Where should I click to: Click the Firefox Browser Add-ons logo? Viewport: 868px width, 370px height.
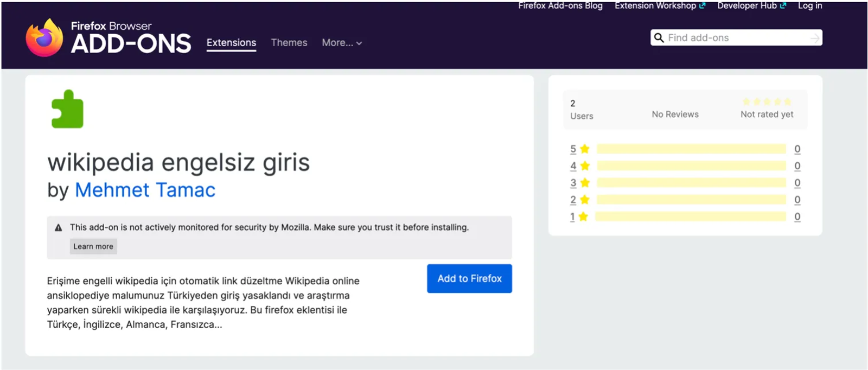(x=108, y=37)
